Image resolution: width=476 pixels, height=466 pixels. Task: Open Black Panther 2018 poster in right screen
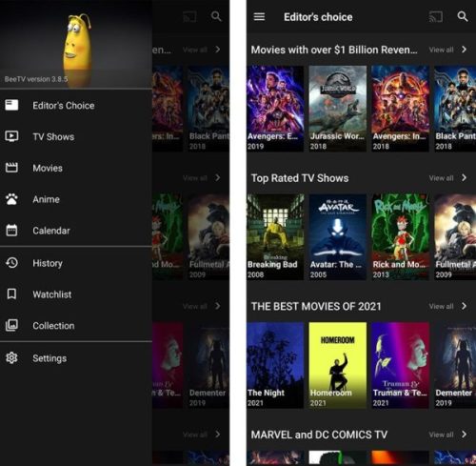pyautogui.click(x=455, y=109)
